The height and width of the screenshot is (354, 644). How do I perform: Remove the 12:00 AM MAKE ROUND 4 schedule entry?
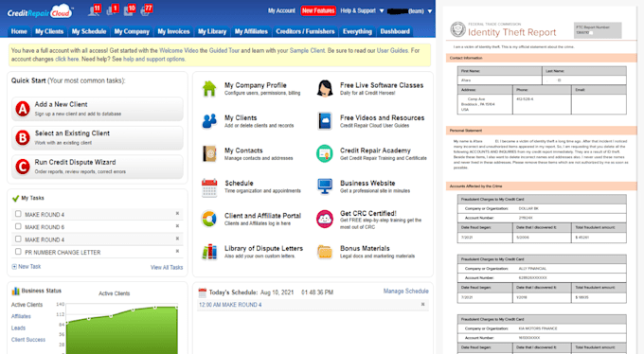point(422,305)
